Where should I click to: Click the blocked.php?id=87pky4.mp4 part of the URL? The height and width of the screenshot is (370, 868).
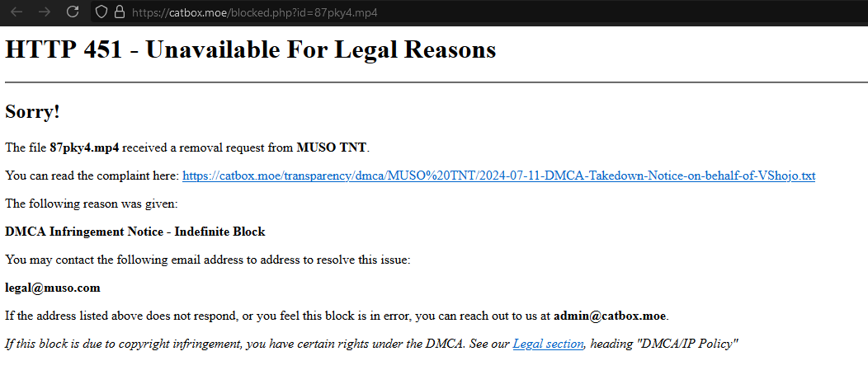tap(304, 12)
